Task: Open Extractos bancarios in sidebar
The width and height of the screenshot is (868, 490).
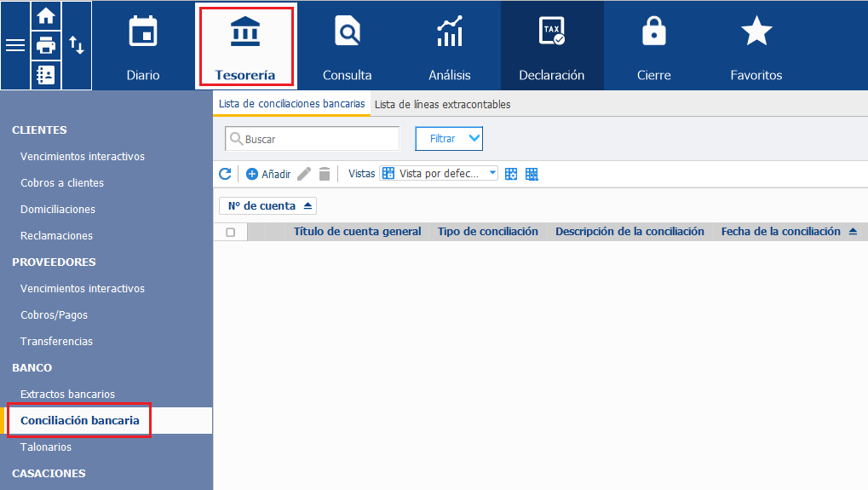Action: click(x=67, y=395)
